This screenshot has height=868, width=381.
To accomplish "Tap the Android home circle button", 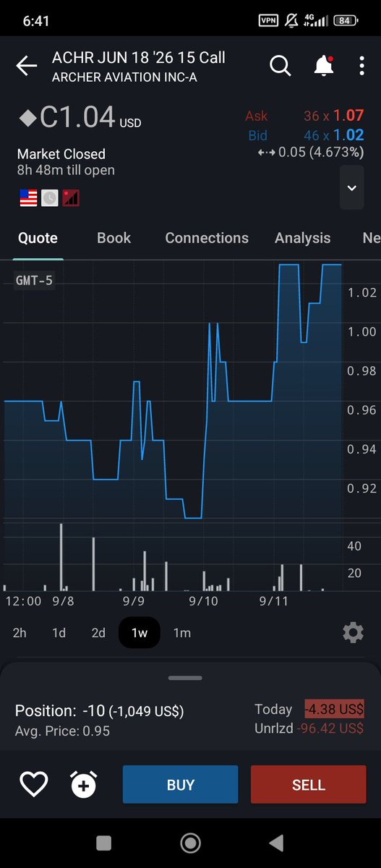I will [190, 843].
